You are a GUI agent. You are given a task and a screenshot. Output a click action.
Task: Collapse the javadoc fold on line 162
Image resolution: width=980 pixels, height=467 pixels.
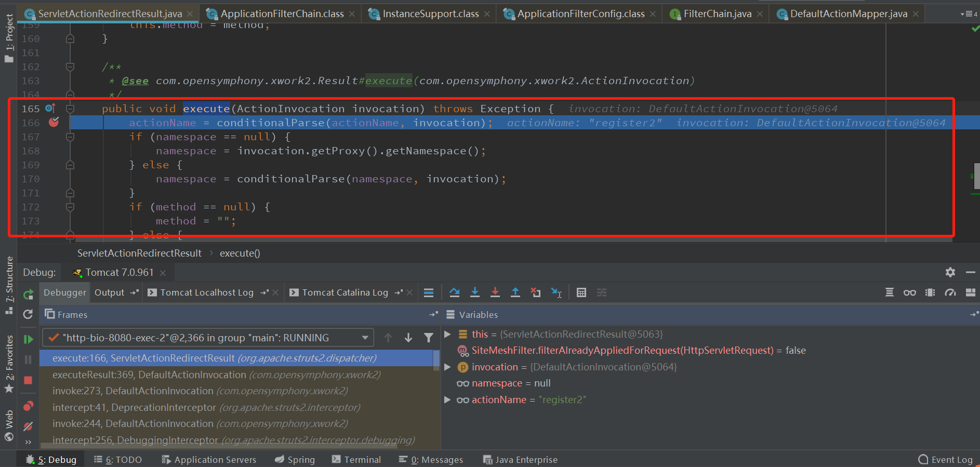(x=70, y=66)
